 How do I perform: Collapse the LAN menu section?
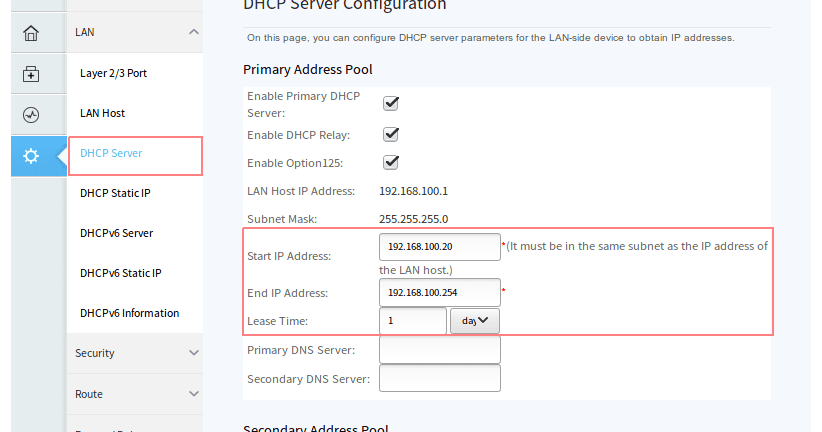(193, 32)
